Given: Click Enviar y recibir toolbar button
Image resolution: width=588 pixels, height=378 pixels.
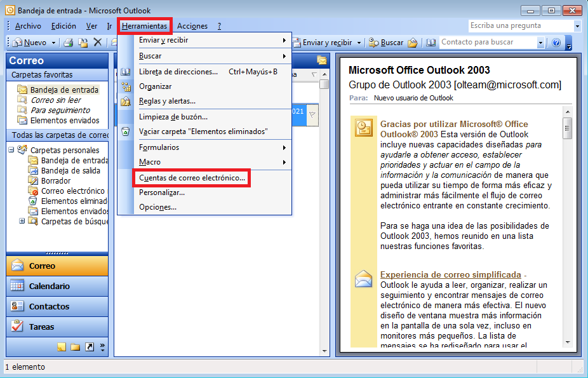Looking at the screenshot, I should 323,43.
